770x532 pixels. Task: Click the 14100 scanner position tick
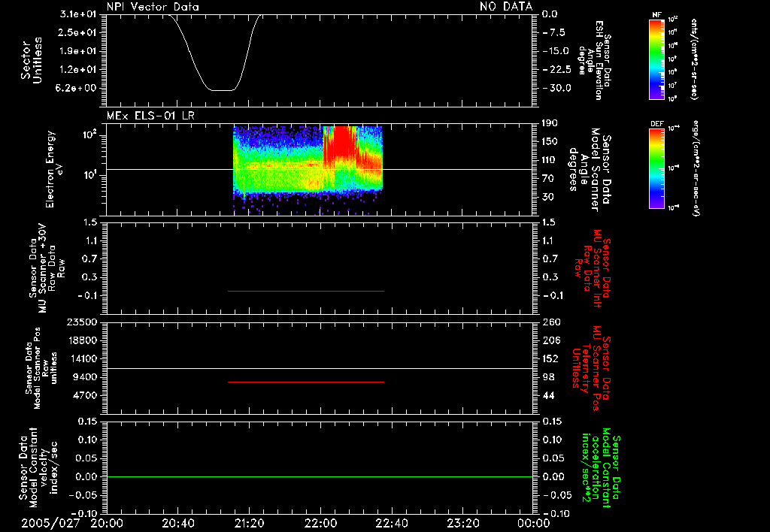point(83,358)
